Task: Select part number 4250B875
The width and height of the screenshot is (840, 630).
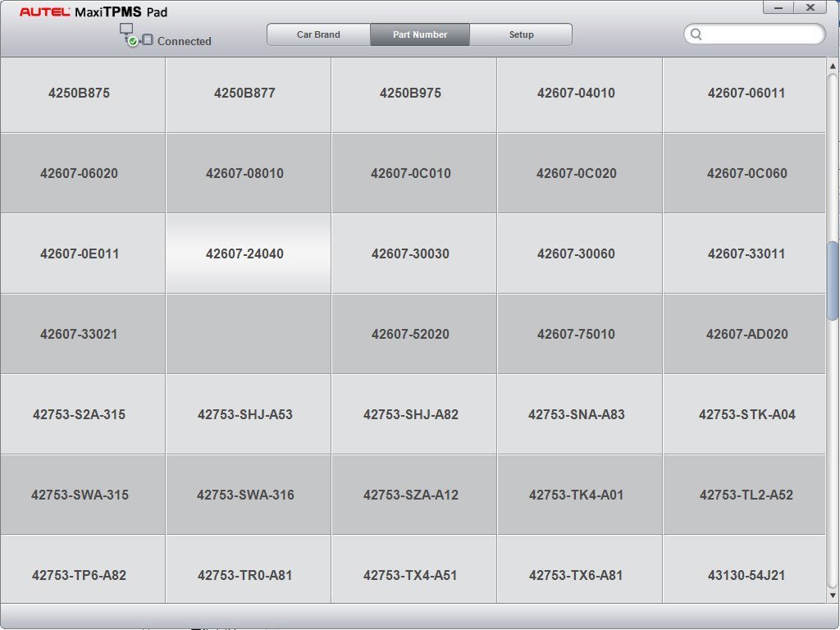Action: tap(79, 94)
